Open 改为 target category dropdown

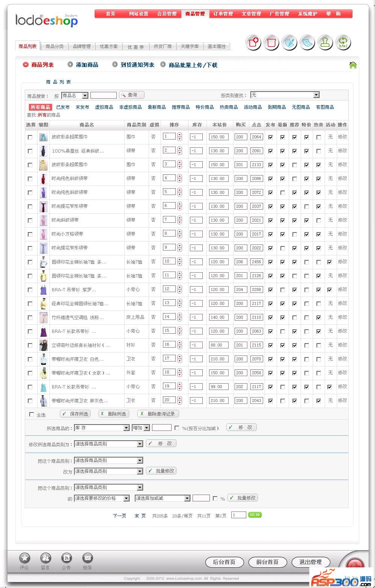pos(108,471)
